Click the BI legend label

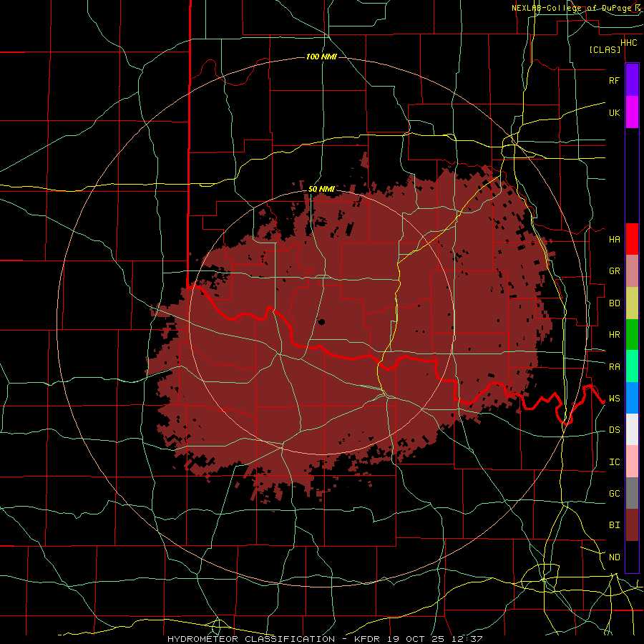[x=614, y=525]
